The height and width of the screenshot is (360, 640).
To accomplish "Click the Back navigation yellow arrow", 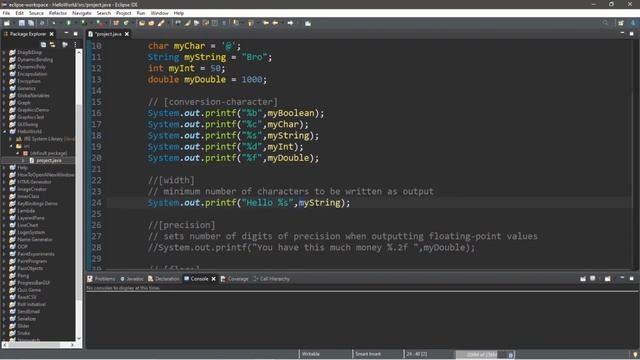I will click(x=276, y=23).
